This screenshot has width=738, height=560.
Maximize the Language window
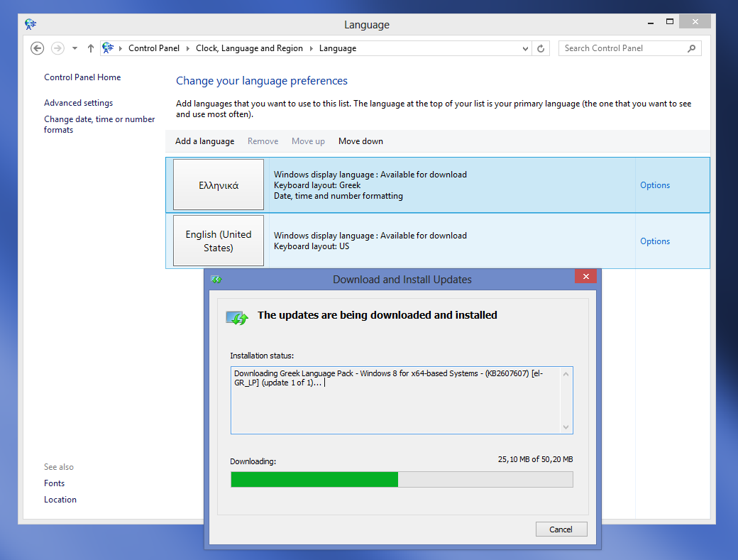[670, 21]
